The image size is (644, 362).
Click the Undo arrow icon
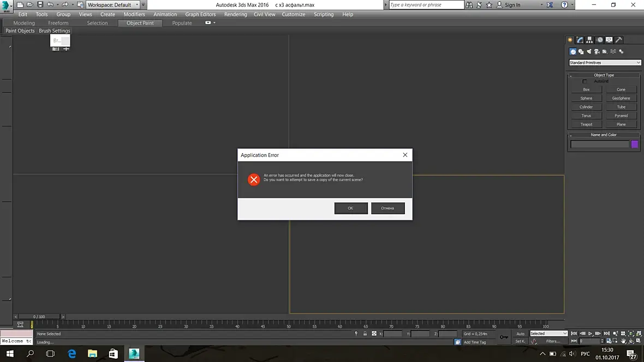coord(50,4)
